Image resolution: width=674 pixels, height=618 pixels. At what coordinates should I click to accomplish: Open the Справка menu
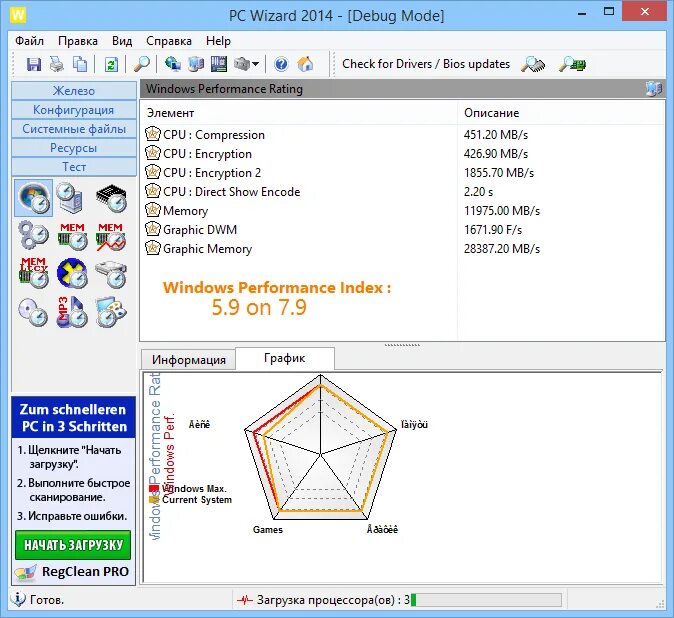[168, 41]
